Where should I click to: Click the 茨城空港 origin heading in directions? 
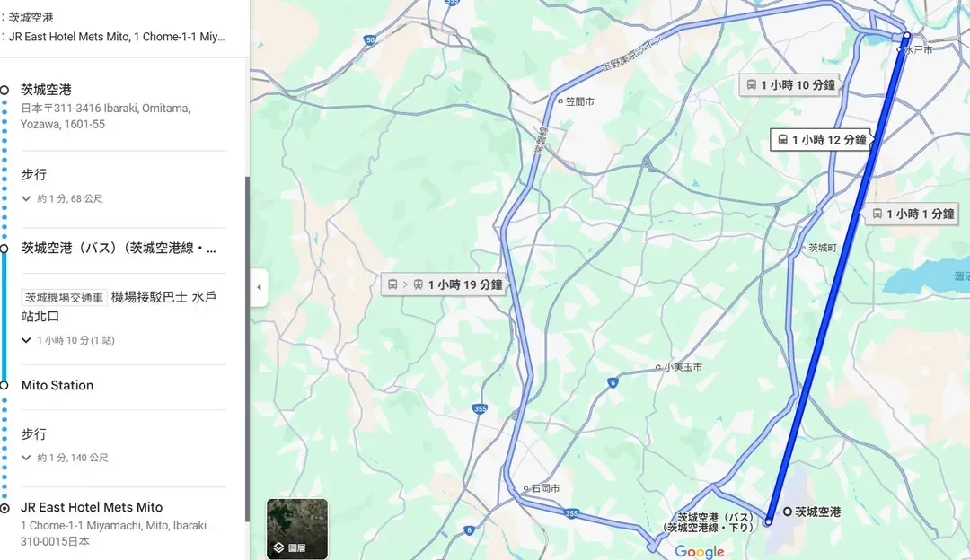coord(47,90)
